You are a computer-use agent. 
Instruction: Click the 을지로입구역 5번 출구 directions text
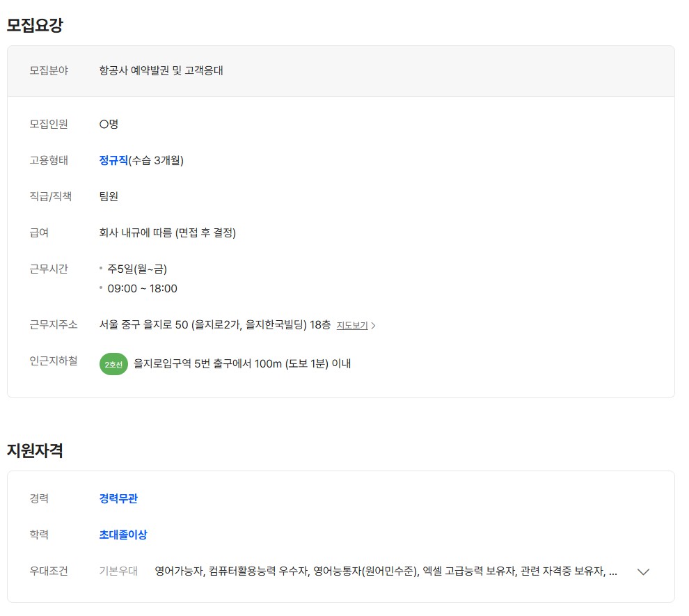[x=242, y=363]
